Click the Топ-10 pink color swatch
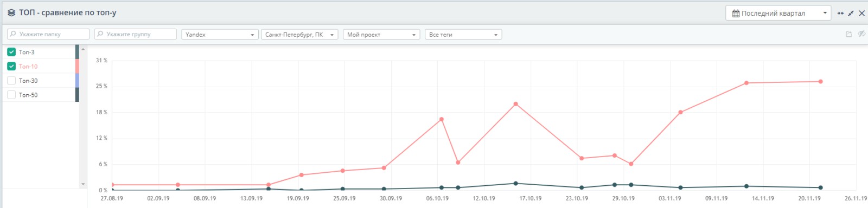 pyautogui.click(x=77, y=66)
